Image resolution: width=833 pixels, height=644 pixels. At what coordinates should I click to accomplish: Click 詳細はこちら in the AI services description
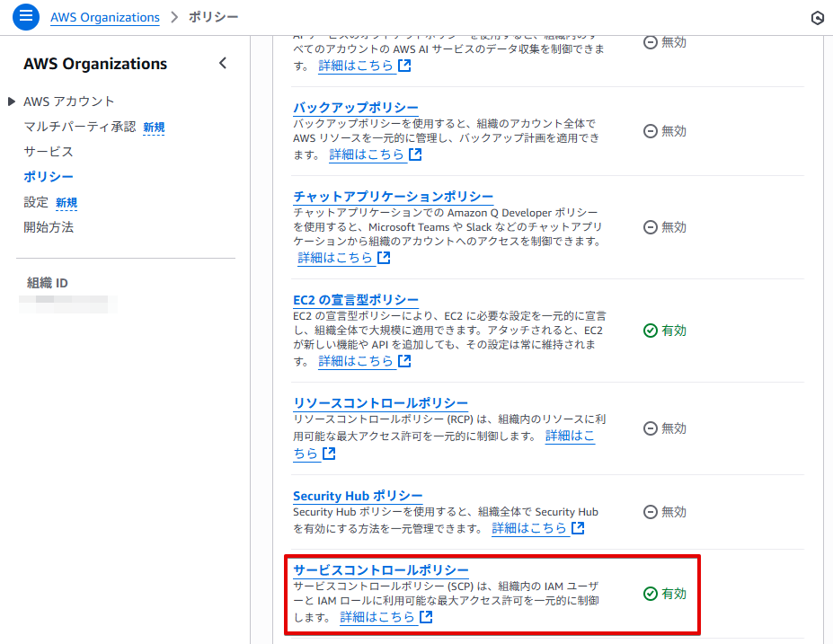click(356, 66)
